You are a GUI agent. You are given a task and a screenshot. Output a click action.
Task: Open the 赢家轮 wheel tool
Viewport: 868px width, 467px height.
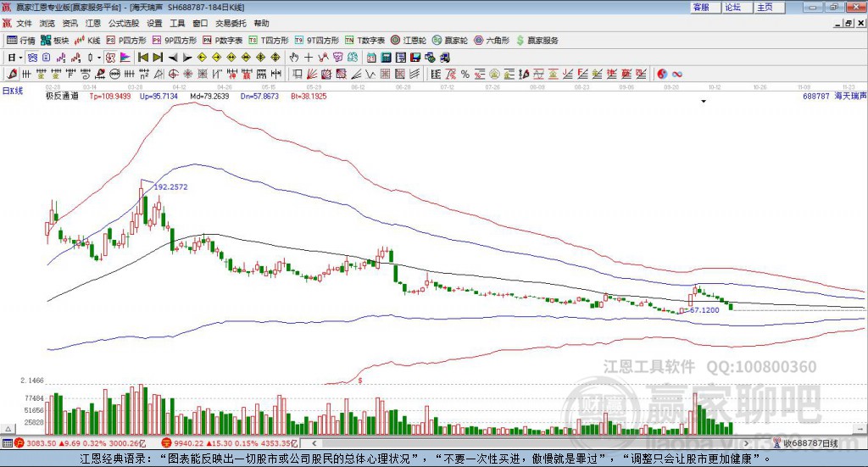click(450, 41)
